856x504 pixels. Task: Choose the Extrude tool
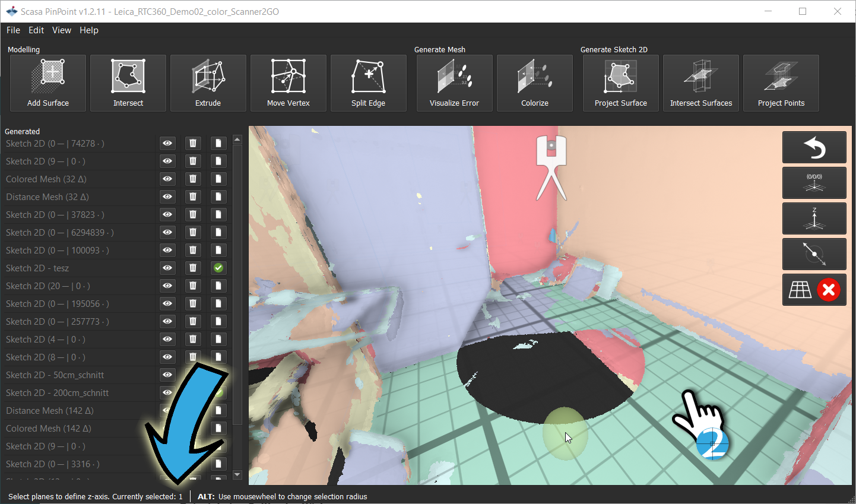coord(208,83)
